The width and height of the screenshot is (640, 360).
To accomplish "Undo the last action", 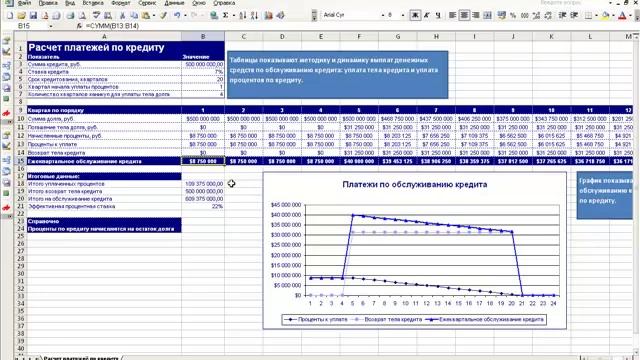I will point(177,16).
